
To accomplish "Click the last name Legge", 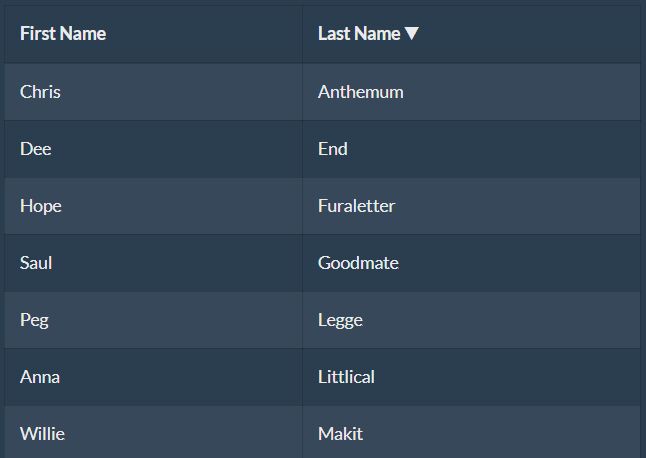I will [x=340, y=320].
